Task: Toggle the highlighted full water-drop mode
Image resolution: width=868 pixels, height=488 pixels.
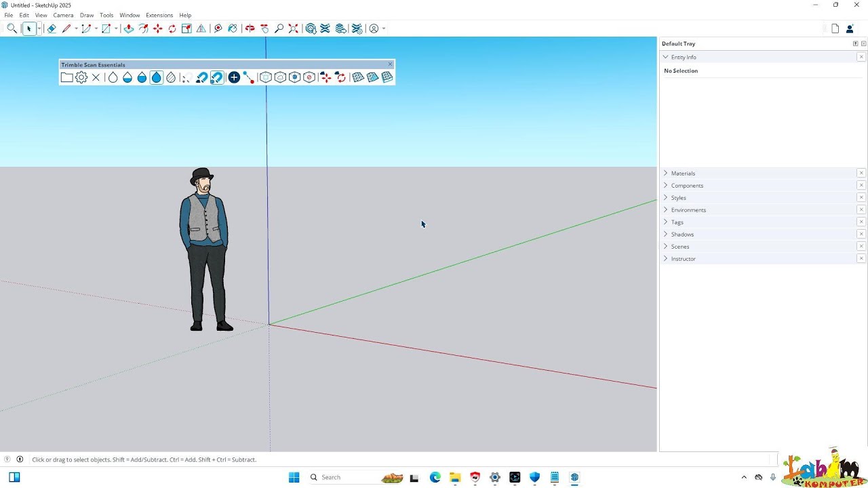Action: tap(157, 77)
